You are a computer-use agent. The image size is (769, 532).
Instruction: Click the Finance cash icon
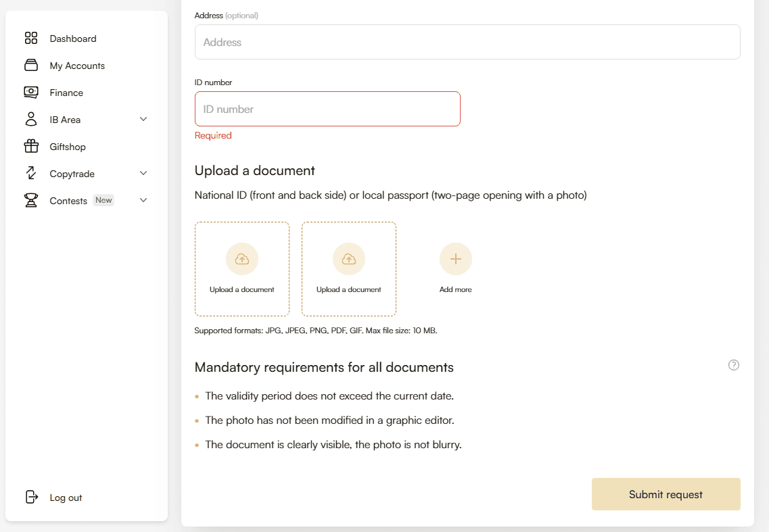(31, 93)
